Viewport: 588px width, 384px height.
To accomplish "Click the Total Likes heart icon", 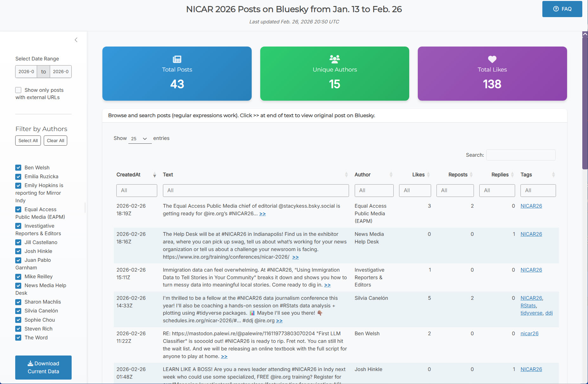I will 492,59.
